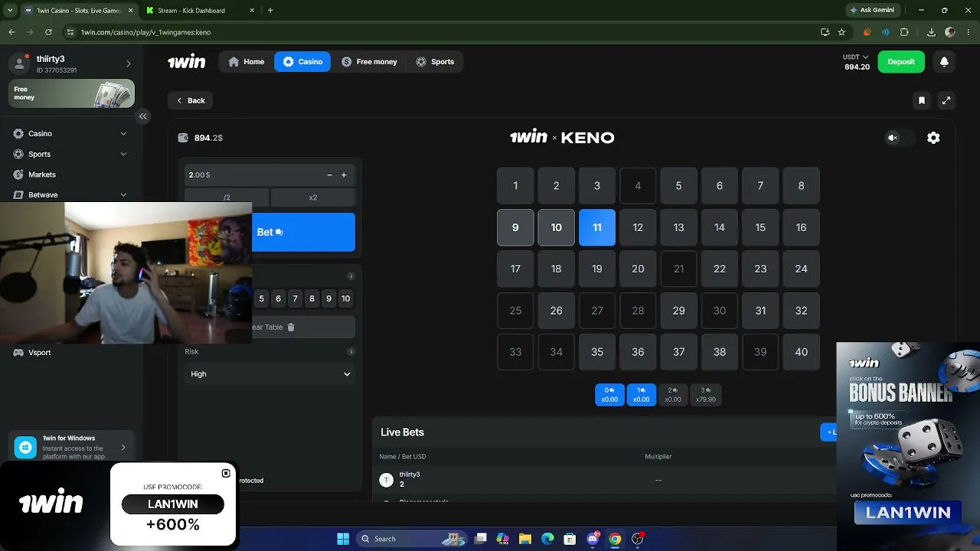This screenshot has height=551, width=980.
Task: Open Vsport in the sidebar
Action: [x=39, y=353]
